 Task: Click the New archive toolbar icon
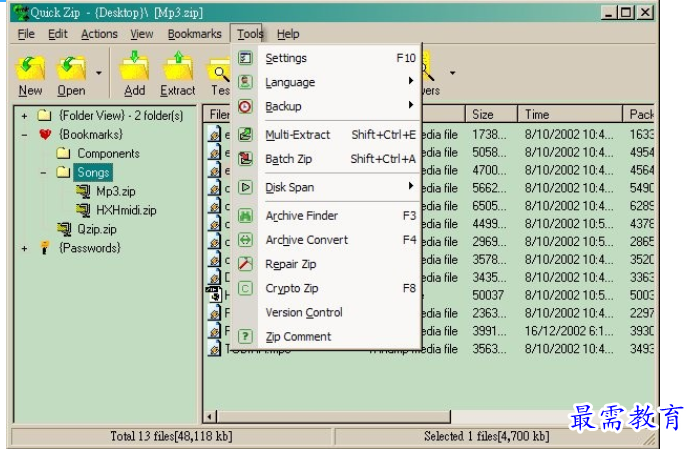pyautogui.click(x=30, y=69)
